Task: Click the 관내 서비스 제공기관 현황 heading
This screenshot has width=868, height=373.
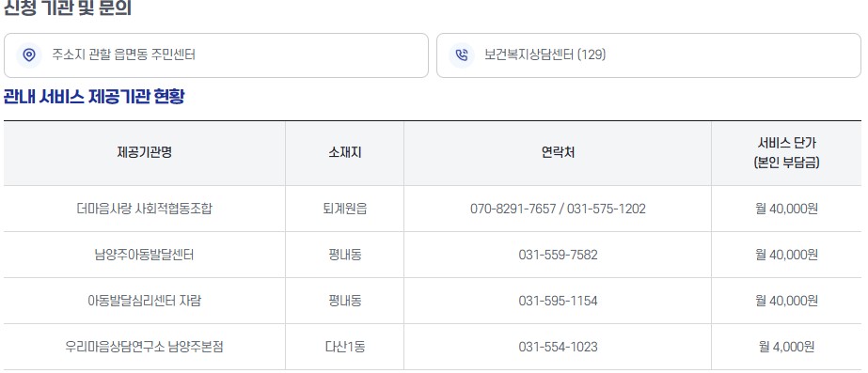Action: click(x=94, y=97)
